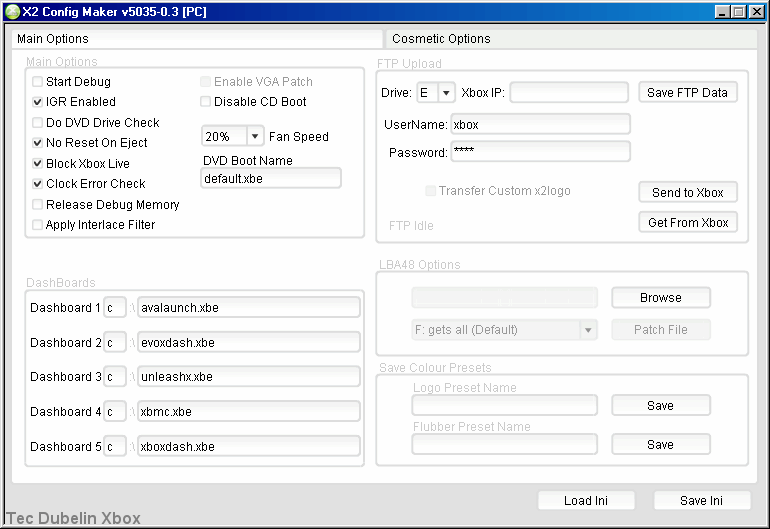
Task: Click Dashboard 4 path xbmc.xbe
Action: click(248, 412)
